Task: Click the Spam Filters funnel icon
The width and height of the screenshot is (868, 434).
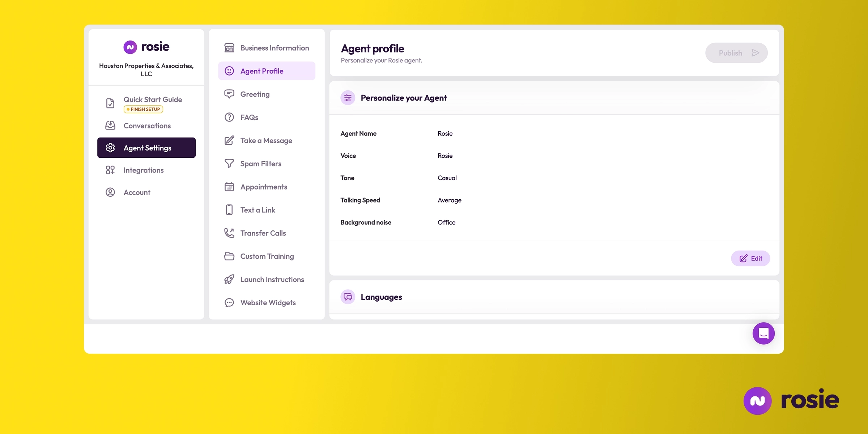Action: coord(229,163)
